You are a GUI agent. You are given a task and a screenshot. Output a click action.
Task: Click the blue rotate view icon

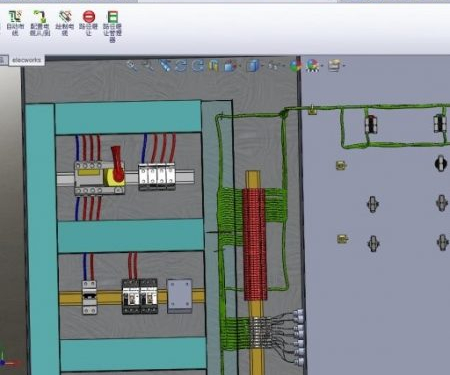point(181,66)
